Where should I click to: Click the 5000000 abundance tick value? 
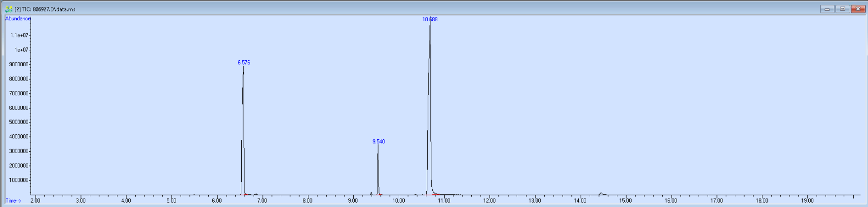pyautogui.click(x=19, y=123)
